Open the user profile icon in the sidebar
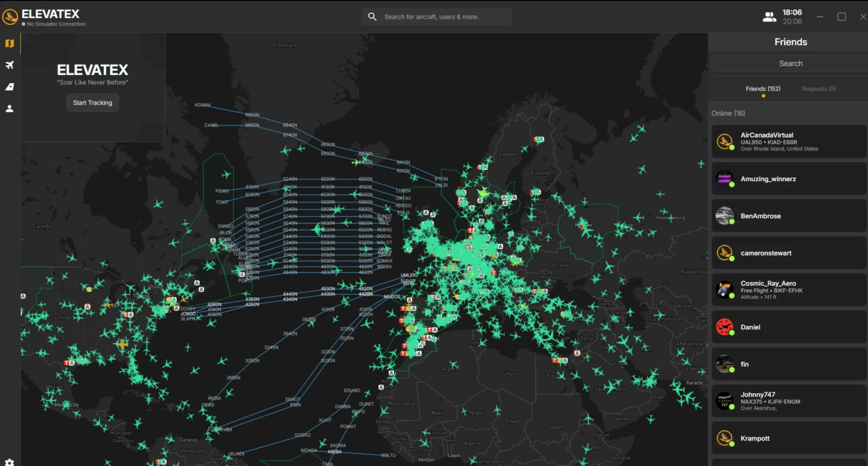 tap(9, 108)
